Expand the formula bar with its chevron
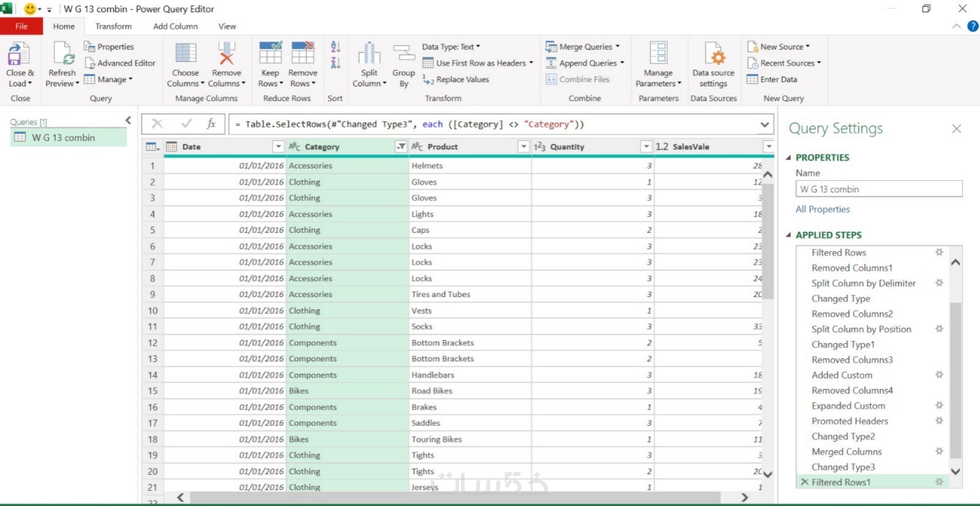 (765, 124)
